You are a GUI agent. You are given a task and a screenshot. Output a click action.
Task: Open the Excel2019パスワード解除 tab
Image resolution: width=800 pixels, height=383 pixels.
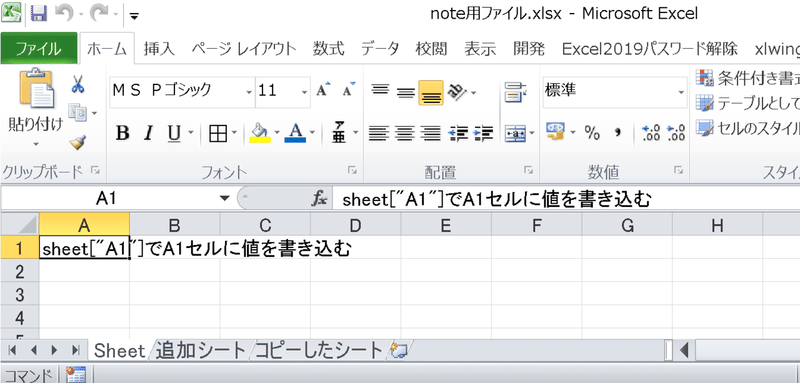[x=649, y=49]
